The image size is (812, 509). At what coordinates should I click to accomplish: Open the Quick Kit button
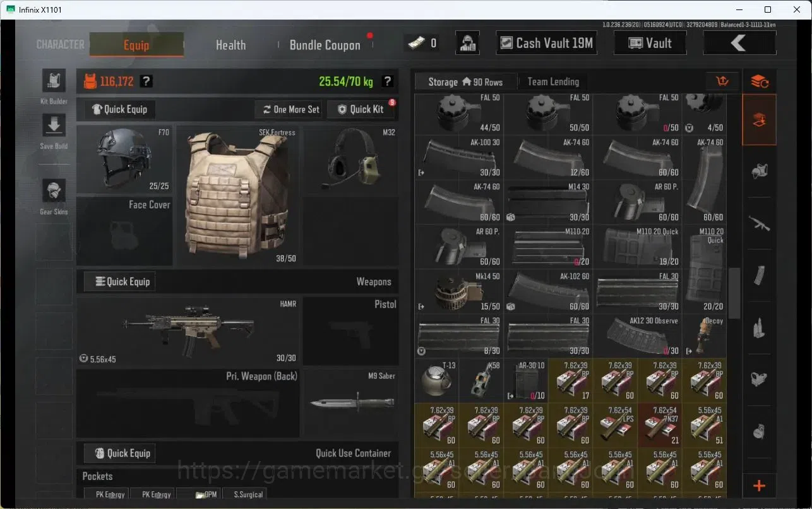click(361, 109)
